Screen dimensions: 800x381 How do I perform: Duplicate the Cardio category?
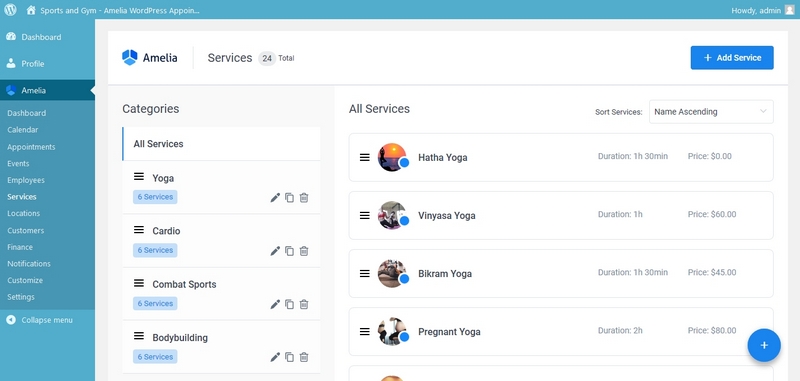(289, 251)
